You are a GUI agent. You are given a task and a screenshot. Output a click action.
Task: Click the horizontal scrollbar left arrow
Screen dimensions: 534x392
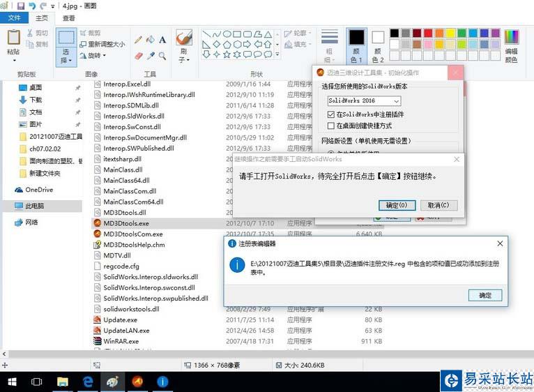coord(4,354)
